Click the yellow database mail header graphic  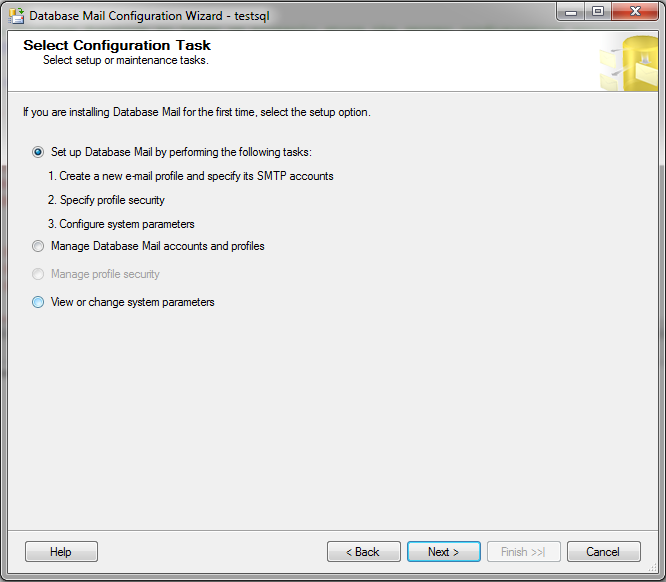pos(629,63)
